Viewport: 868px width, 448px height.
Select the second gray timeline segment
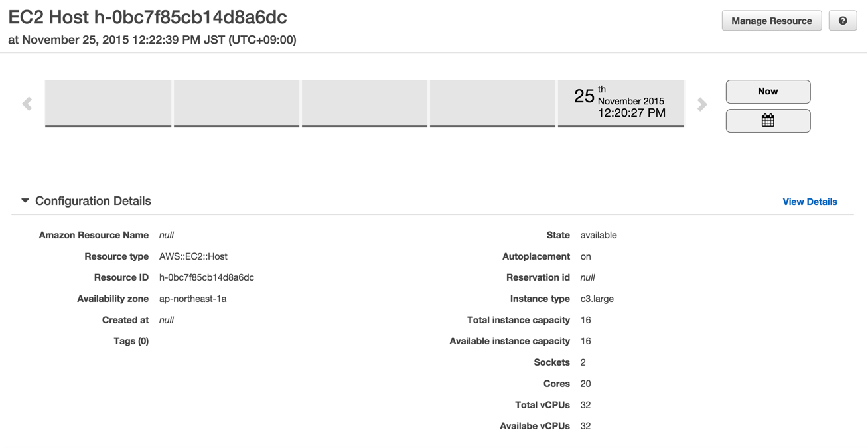point(236,104)
